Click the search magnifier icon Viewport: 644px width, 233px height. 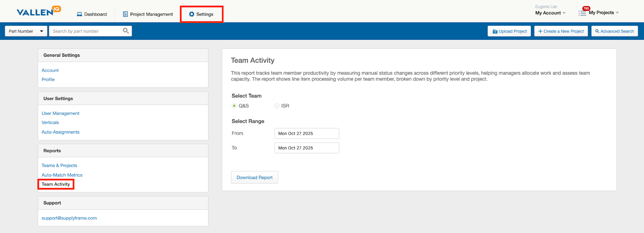(126, 31)
